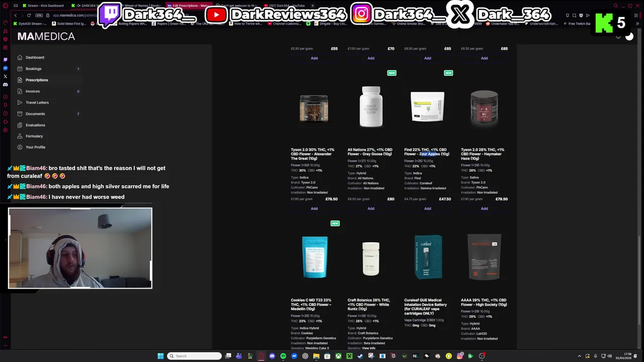Open Discord in Opera GX sidebar
The width and height of the screenshot is (644, 362).
5,84
